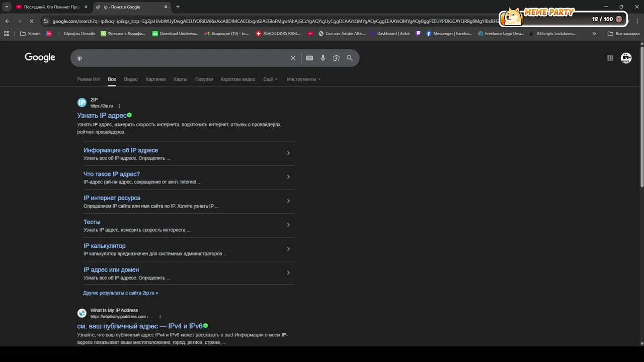Select the Карты search tab
644x362 pixels.
point(180,79)
